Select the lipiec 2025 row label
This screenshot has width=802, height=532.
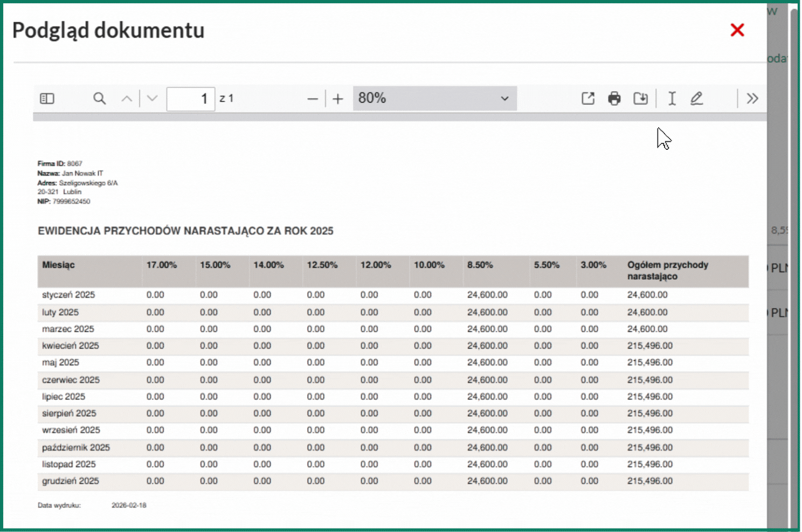[x=64, y=396]
